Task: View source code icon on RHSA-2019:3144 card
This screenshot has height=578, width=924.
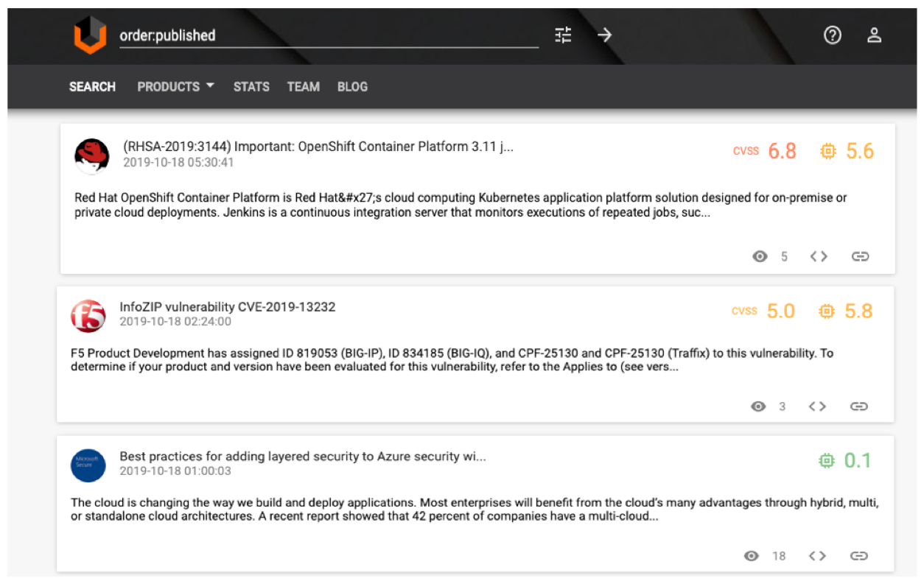Action: (819, 256)
